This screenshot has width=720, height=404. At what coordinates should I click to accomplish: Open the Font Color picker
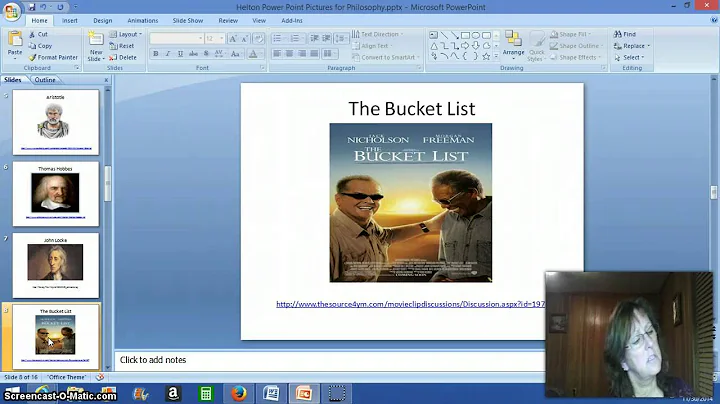pyautogui.click(x=253, y=54)
